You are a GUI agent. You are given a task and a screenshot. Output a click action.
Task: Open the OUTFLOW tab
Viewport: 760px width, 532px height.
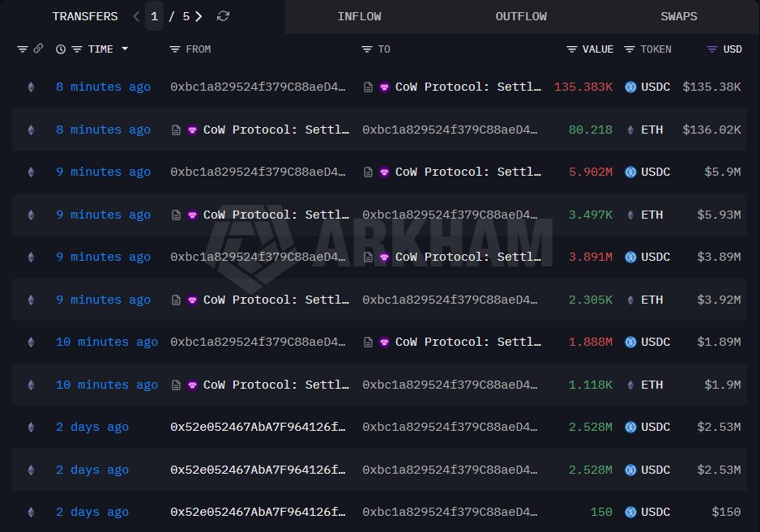[x=521, y=16]
